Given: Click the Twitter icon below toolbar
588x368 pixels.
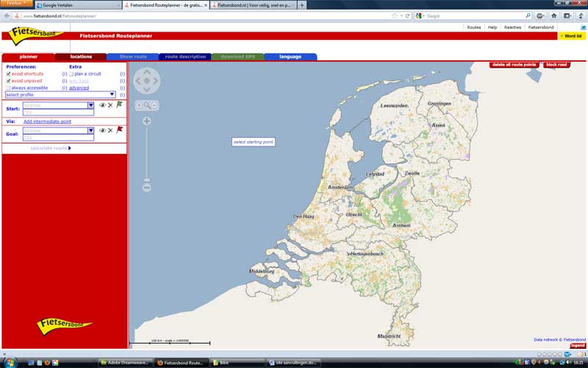Looking at the screenshot, I should (x=583, y=27).
